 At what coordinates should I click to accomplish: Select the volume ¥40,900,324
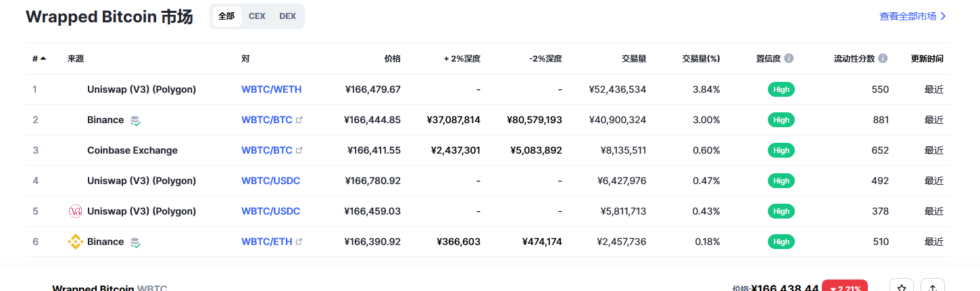tap(617, 120)
